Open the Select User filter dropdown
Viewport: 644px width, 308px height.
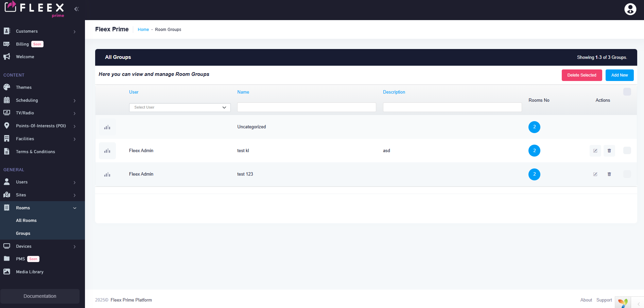pyautogui.click(x=180, y=108)
